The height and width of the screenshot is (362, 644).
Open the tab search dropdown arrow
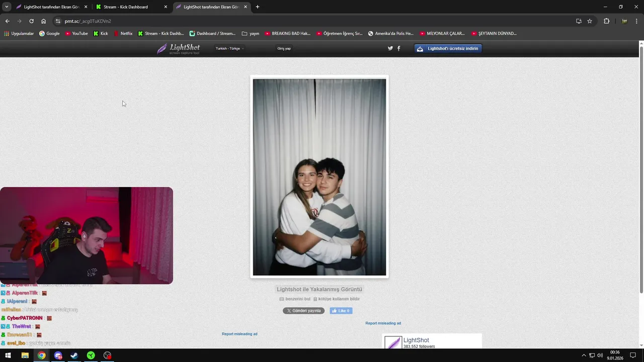7,7
